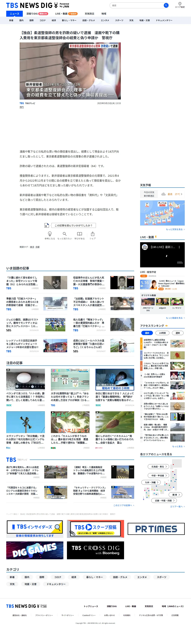Open もっと天気を見る link

[175, 229]
